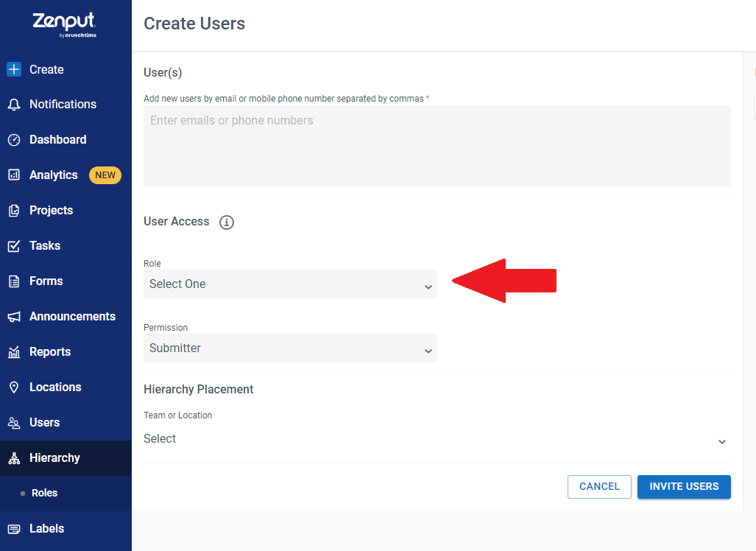
Task: Click the Projects documents icon
Action: (14, 211)
